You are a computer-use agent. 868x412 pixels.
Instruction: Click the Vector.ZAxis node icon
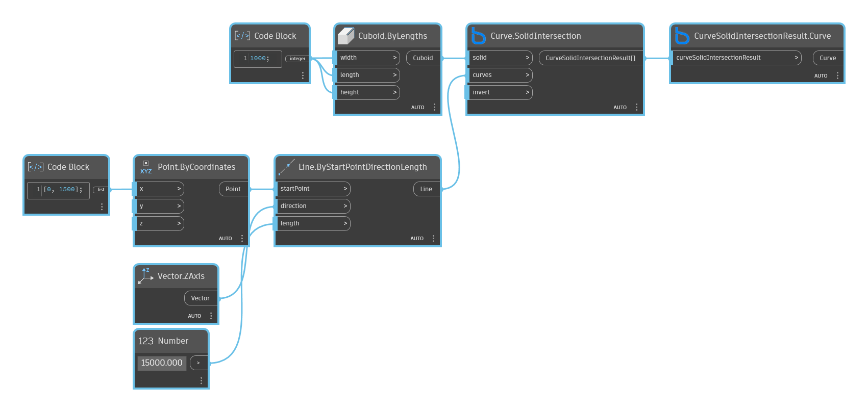(x=146, y=276)
